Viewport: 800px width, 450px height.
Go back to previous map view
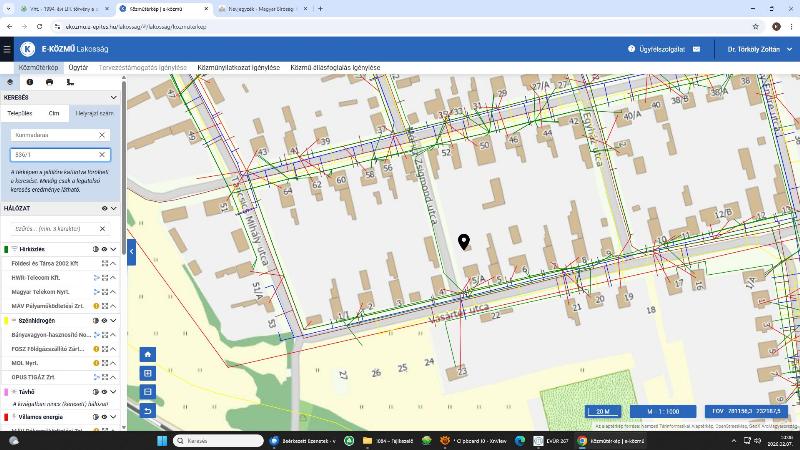[148, 411]
